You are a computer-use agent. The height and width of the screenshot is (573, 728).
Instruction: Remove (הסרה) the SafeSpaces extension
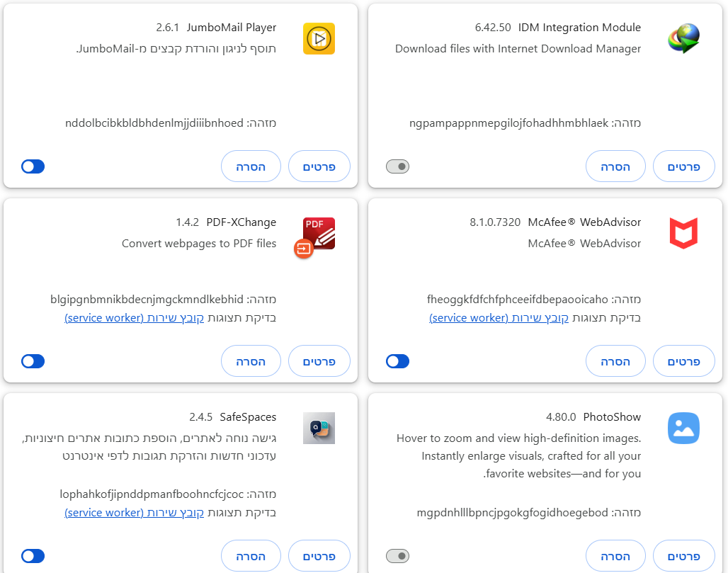click(x=251, y=556)
